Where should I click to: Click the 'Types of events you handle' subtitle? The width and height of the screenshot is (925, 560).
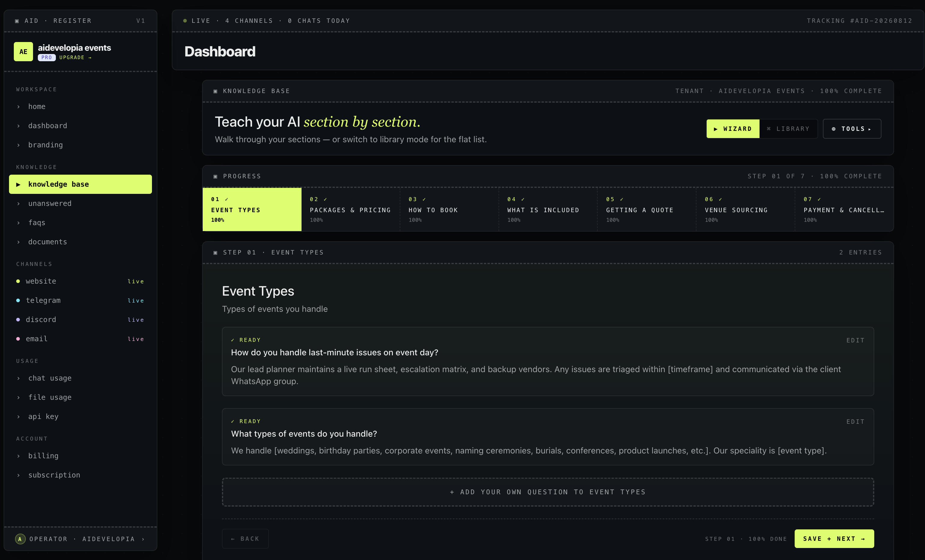[x=275, y=309]
